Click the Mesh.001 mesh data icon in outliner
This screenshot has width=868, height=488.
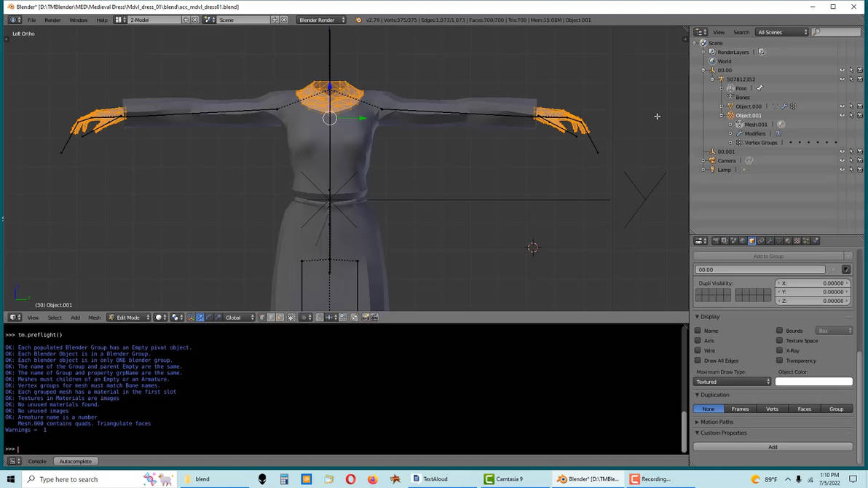[739, 125]
